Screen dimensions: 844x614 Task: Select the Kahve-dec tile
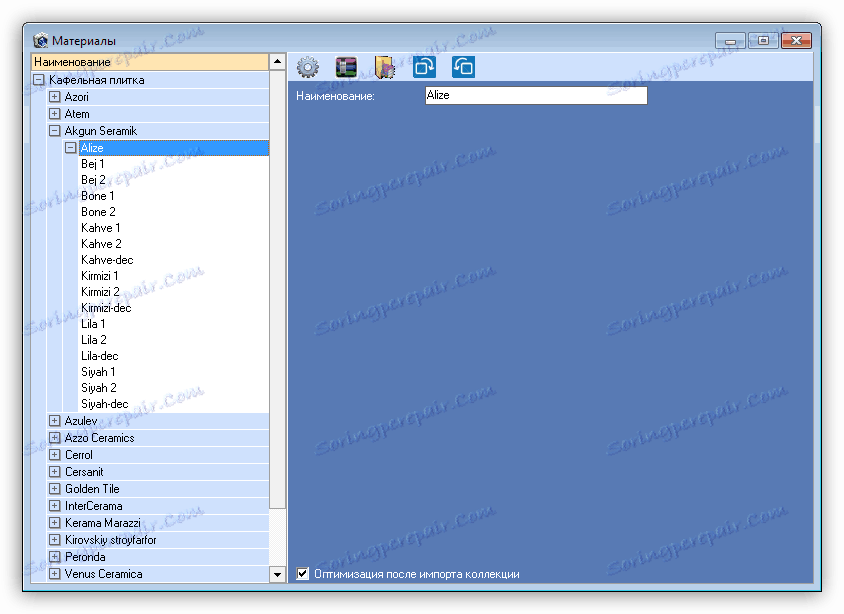tap(107, 260)
